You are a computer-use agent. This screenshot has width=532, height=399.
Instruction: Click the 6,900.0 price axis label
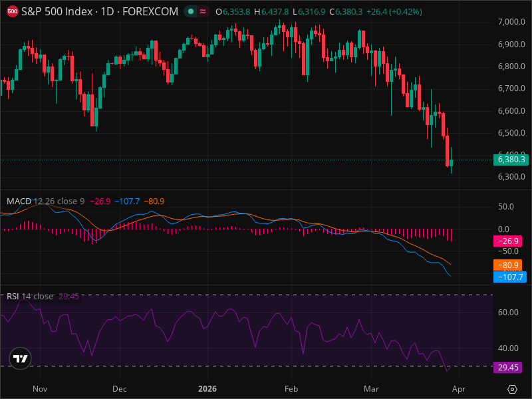pyautogui.click(x=511, y=45)
